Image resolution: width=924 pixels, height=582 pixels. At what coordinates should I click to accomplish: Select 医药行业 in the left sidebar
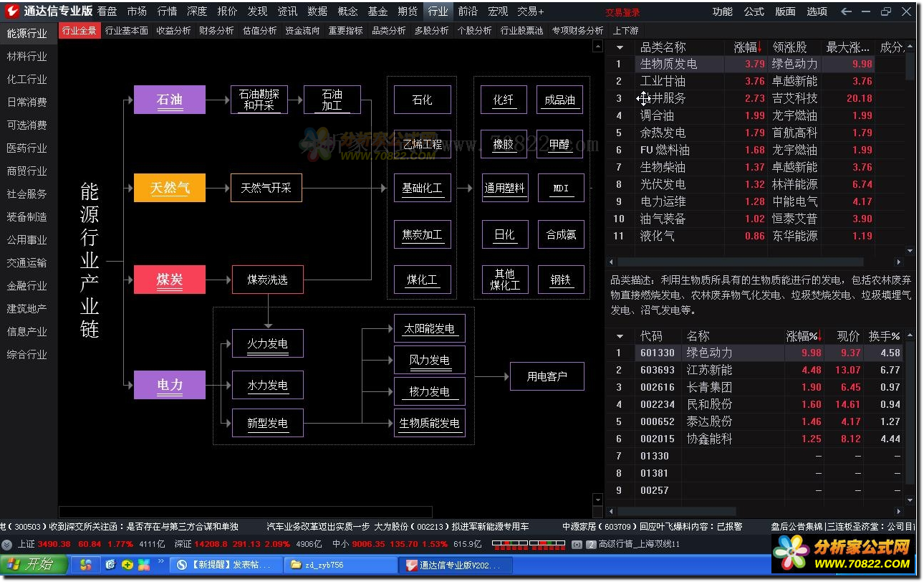tap(27, 148)
